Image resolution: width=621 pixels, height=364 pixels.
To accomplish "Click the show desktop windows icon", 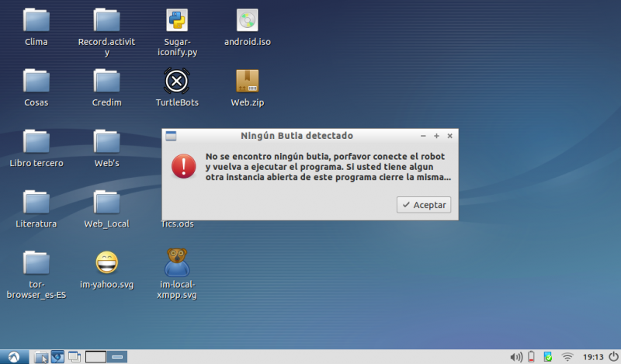I will click(75, 357).
